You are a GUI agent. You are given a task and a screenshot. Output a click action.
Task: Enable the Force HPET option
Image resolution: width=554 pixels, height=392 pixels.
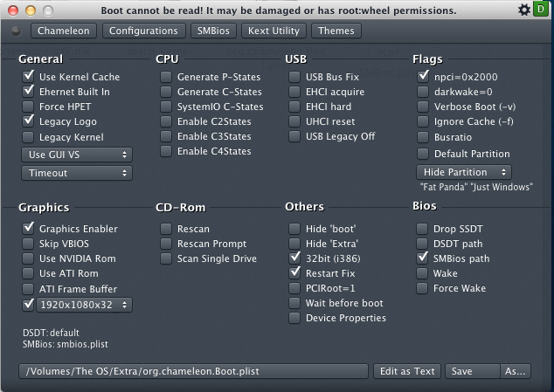tap(28, 107)
